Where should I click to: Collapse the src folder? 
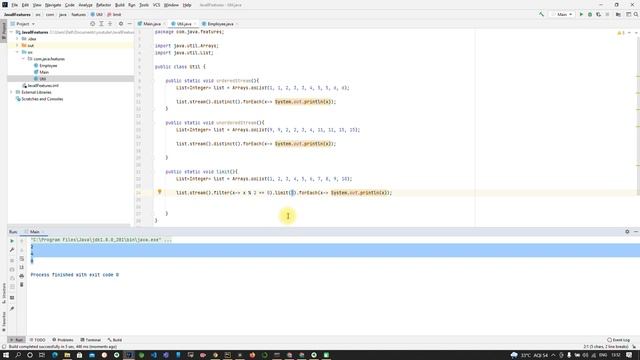coord(17,52)
